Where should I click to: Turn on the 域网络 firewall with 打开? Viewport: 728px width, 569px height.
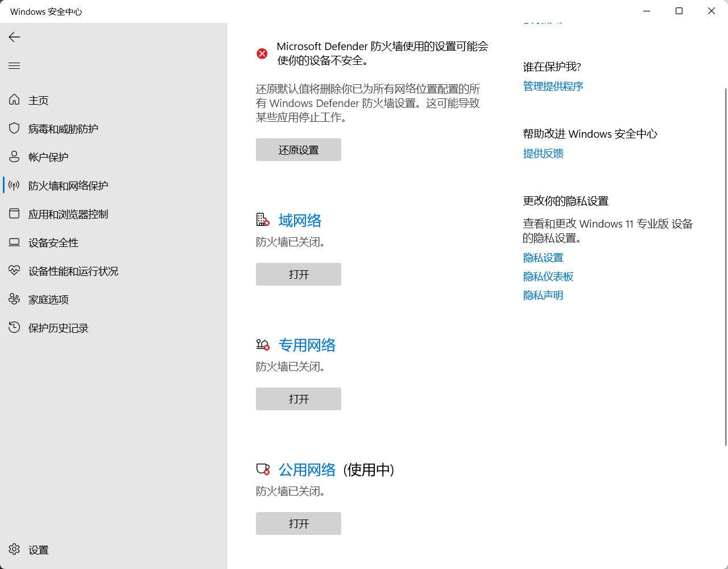pos(299,274)
